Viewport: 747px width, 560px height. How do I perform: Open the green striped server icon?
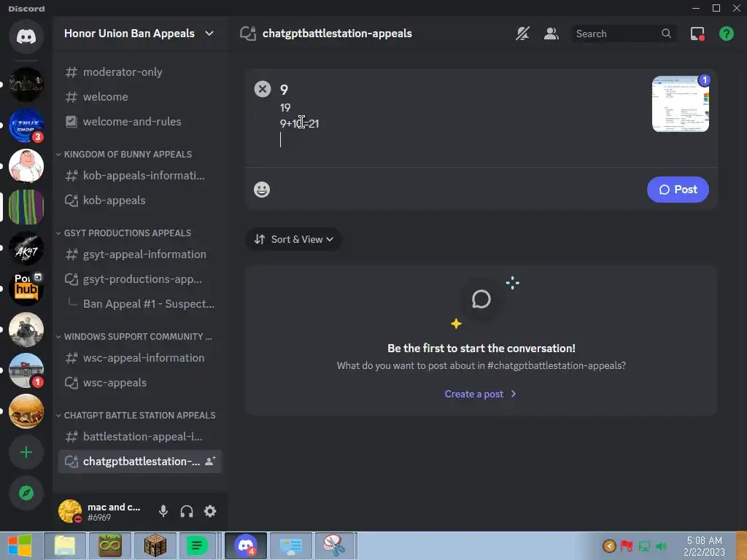pos(26,207)
